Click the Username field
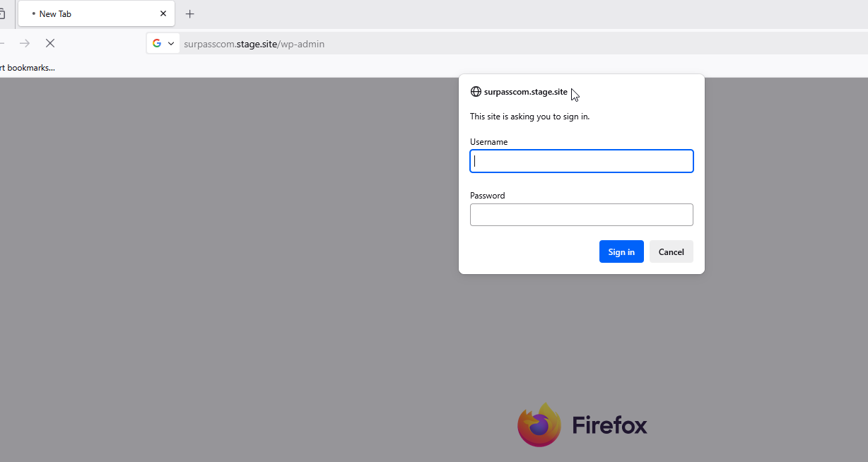 (x=582, y=161)
